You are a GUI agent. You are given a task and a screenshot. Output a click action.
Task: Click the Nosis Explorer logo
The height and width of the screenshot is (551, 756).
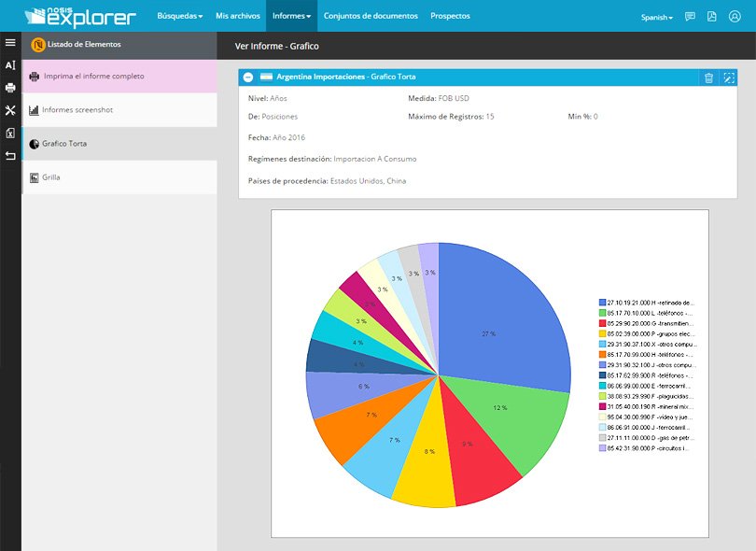point(80,16)
